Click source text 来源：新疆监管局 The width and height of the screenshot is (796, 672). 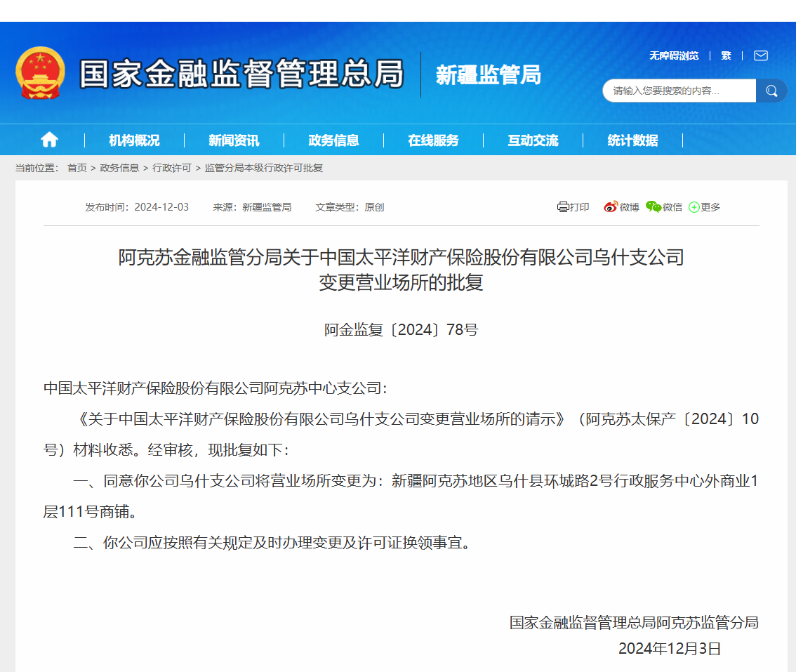pyautogui.click(x=252, y=207)
